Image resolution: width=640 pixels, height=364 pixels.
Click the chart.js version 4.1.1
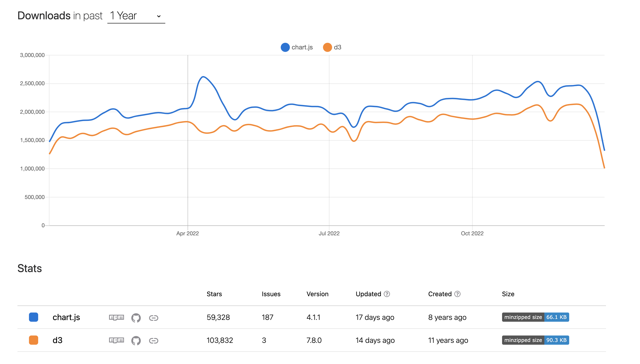[313, 318]
